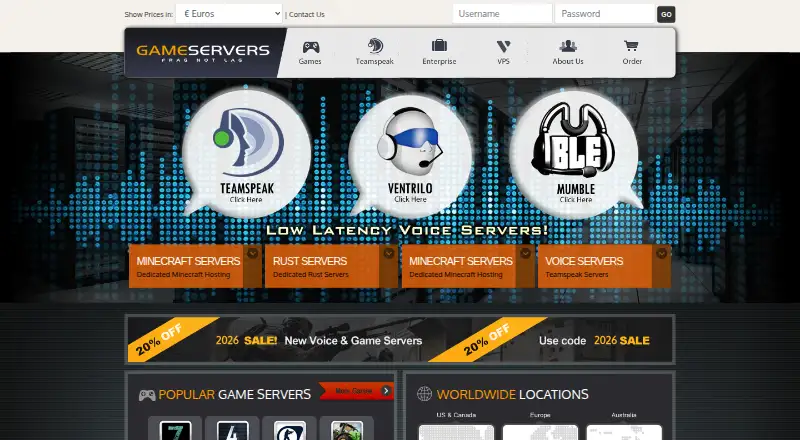Select the Europe location map
The height and width of the screenshot is (440, 800).
tap(540, 432)
